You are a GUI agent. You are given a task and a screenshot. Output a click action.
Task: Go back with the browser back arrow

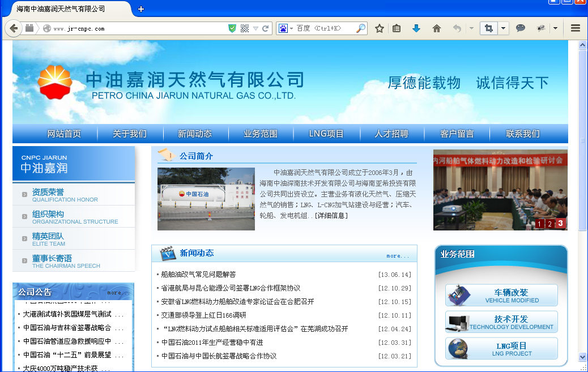pyautogui.click(x=14, y=28)
